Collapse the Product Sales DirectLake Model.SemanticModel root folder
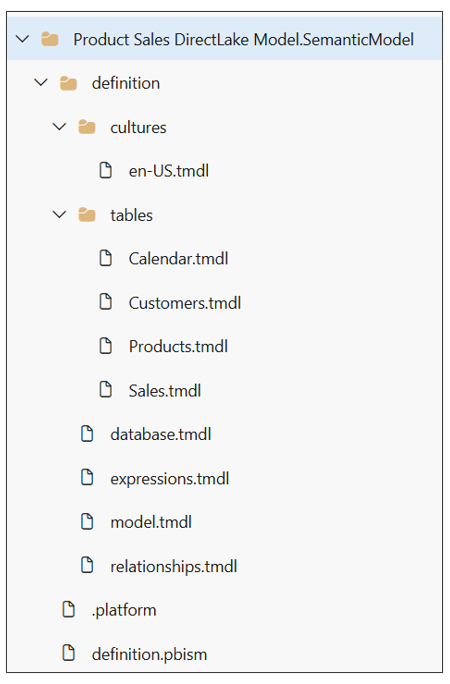Screen dimensions: 450x684 (x=22, y=39)
